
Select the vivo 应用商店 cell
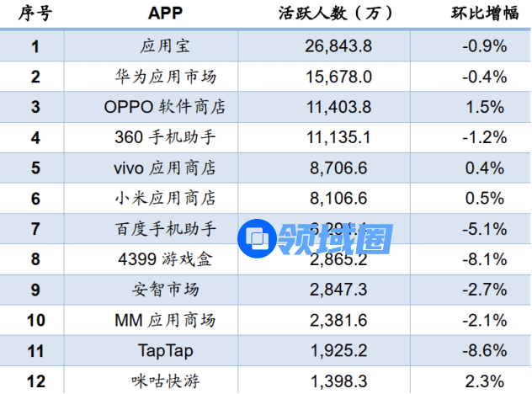(x=165, y=168)
